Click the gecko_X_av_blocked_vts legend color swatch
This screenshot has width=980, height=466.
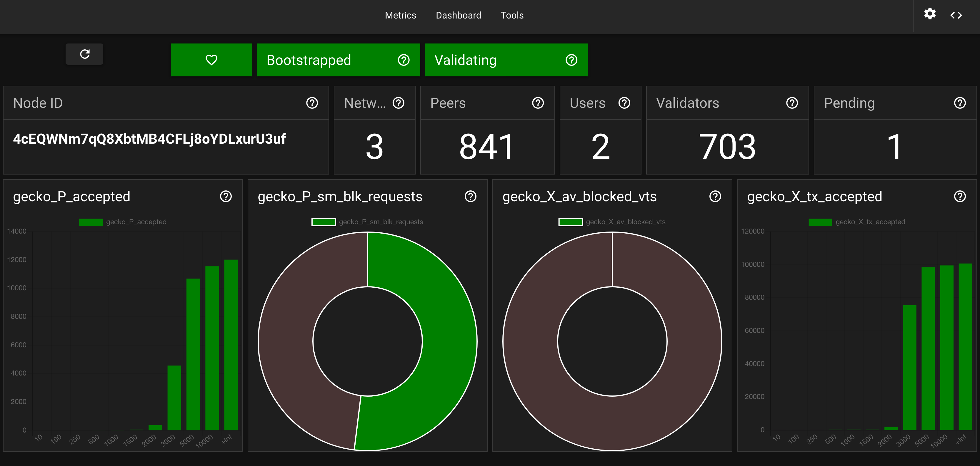coord(570,222)
